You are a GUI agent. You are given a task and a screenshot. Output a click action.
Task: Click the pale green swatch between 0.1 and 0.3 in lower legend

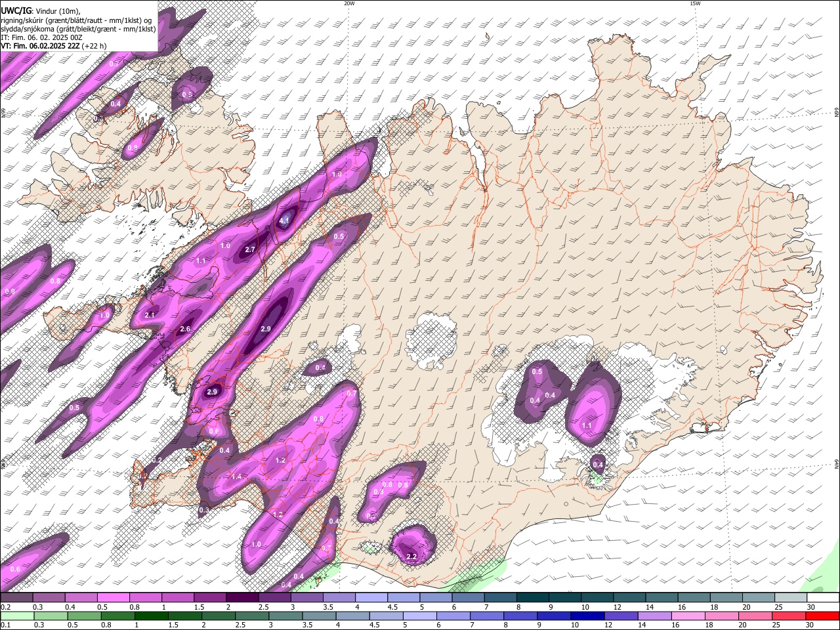coord(16,616)
